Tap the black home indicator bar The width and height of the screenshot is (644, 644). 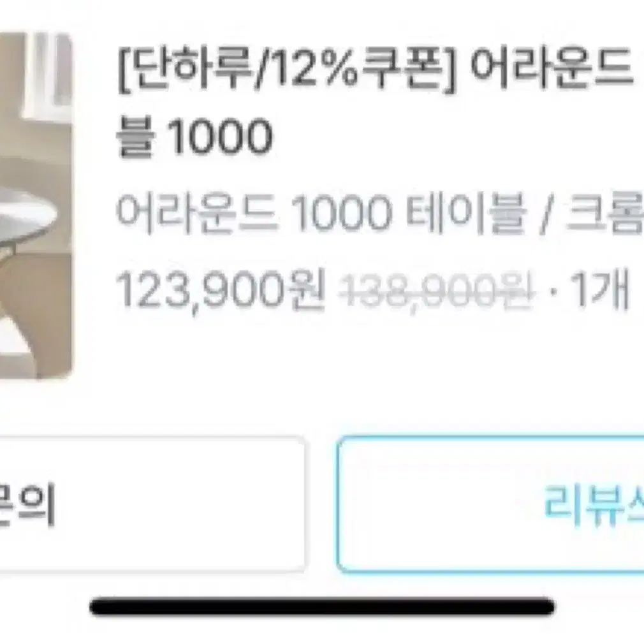click(x=322, y=607)
